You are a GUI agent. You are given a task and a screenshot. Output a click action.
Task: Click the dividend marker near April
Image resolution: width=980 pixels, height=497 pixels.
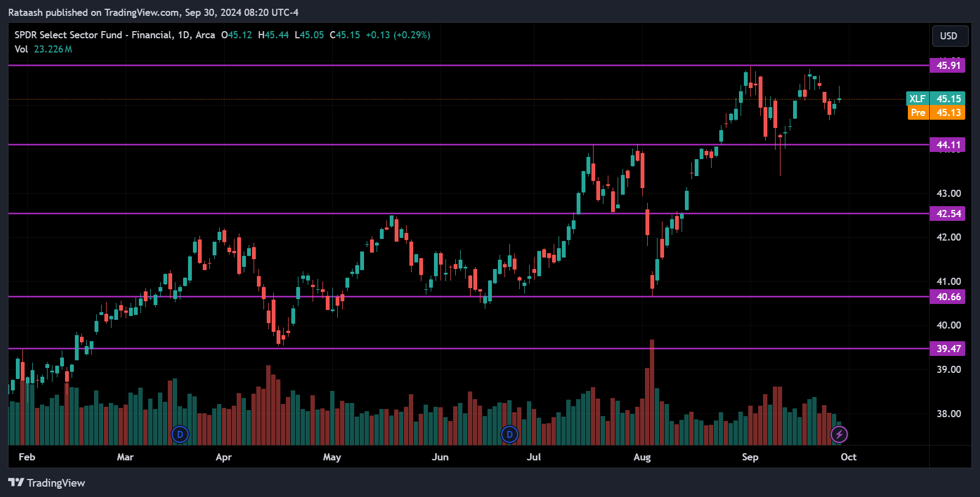[180, 435]
